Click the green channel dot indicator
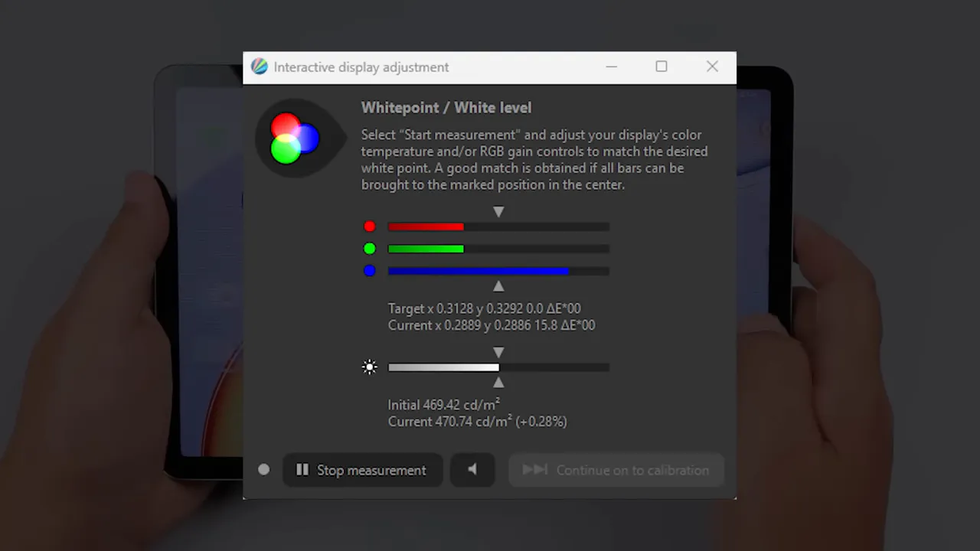This screenshot has height=551, width=980. [370, 249]
